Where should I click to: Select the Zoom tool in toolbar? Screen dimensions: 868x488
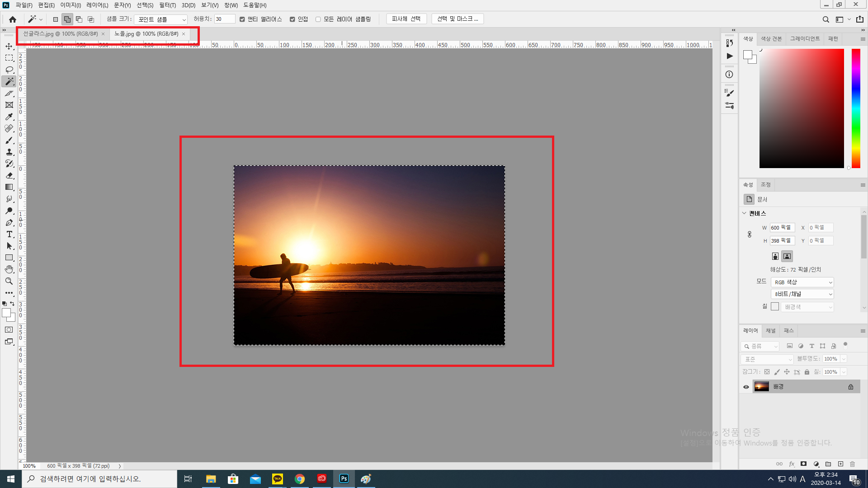[x=9, y=281]
